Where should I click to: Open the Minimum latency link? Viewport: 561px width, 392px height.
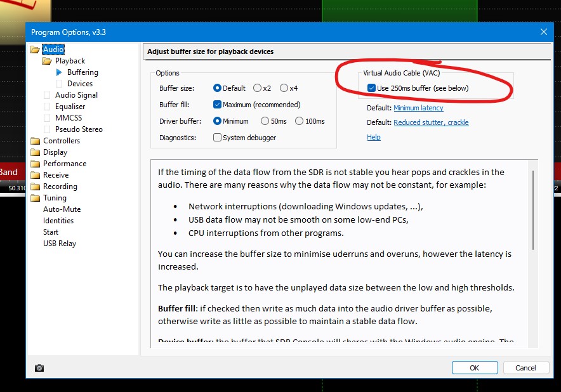tap(418, 108)
